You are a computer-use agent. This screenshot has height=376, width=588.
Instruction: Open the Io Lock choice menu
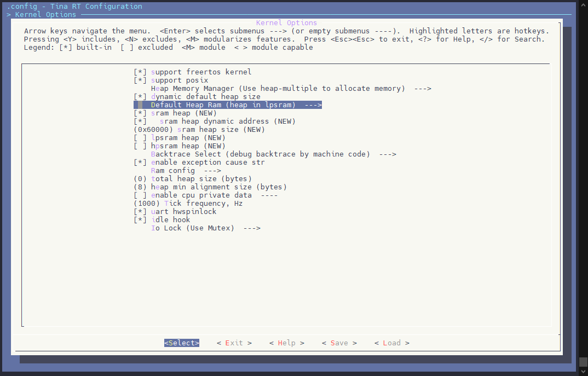pyautogui.click(x=205, y=228)
